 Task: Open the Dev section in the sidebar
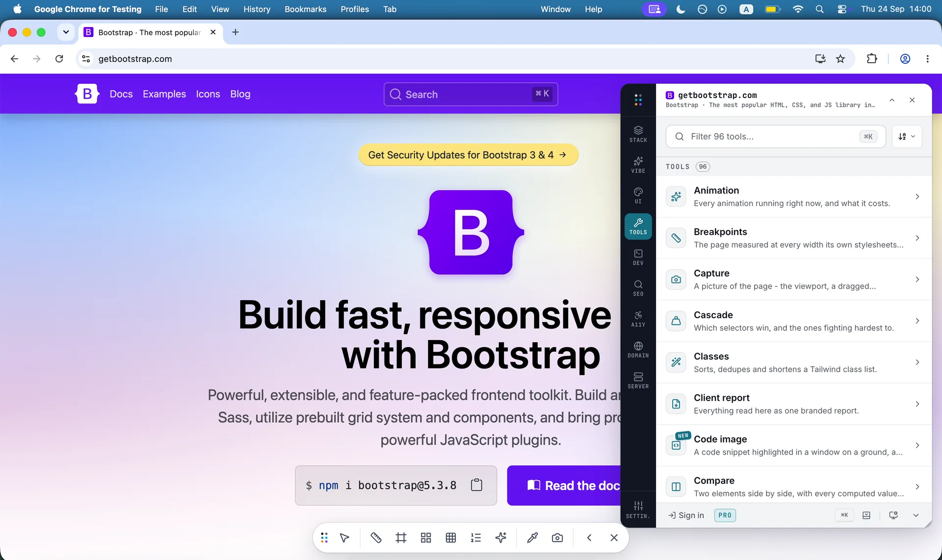(x=638, y=257)
